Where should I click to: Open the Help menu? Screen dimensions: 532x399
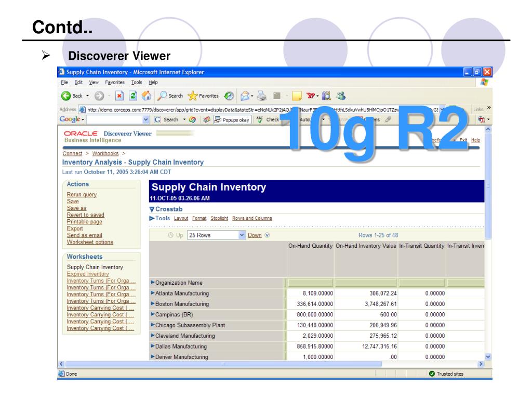pyautogui.click(x=153, y=83)
